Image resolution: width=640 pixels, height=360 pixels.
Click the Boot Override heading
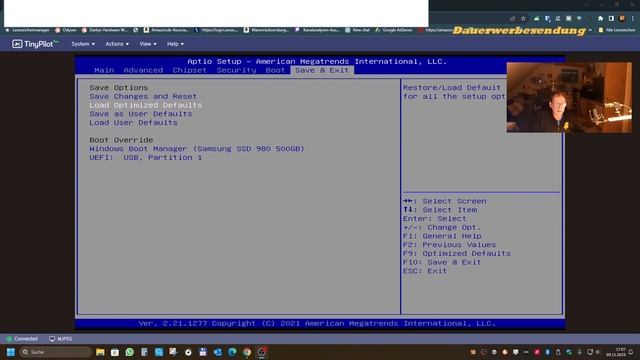[121, 140]
